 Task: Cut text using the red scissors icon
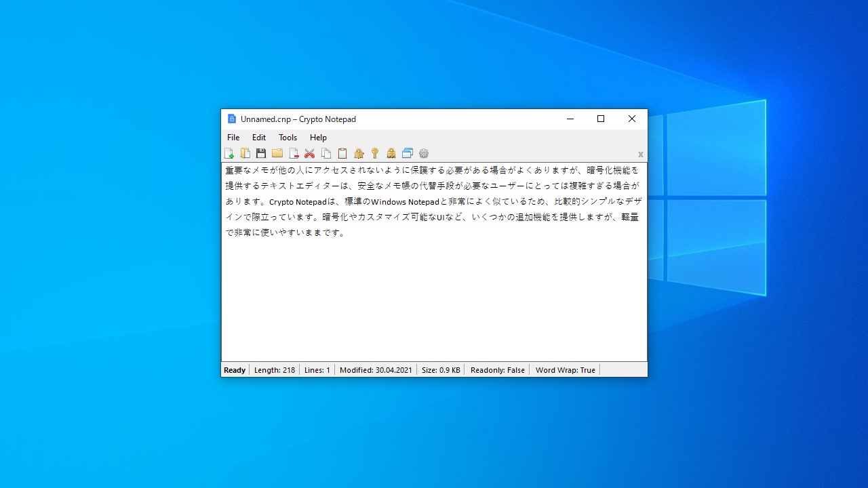pyautogui.click(x=310, y=153)
